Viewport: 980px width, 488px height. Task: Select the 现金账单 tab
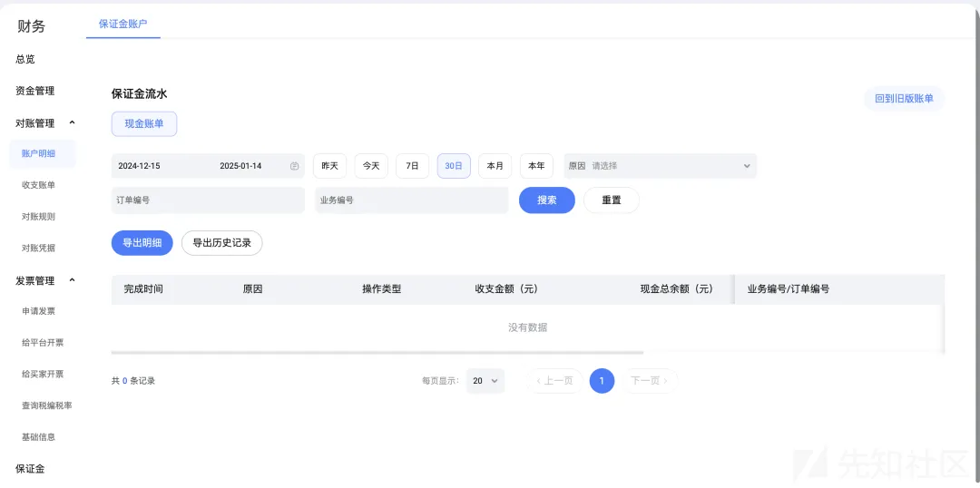click(144, 123)
